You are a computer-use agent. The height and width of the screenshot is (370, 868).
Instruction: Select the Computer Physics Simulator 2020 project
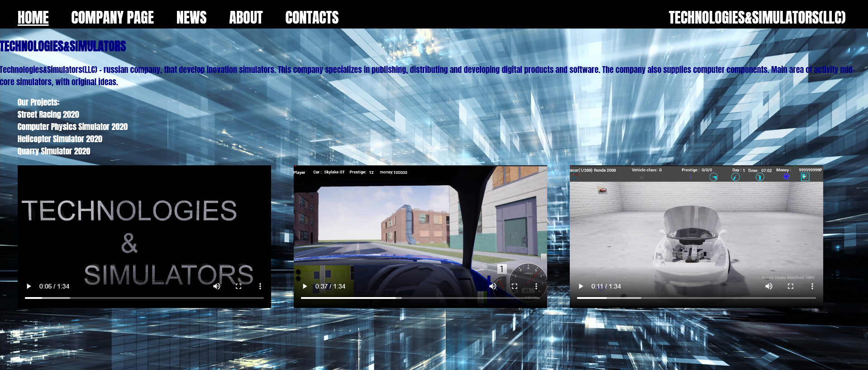pos(72,127)
